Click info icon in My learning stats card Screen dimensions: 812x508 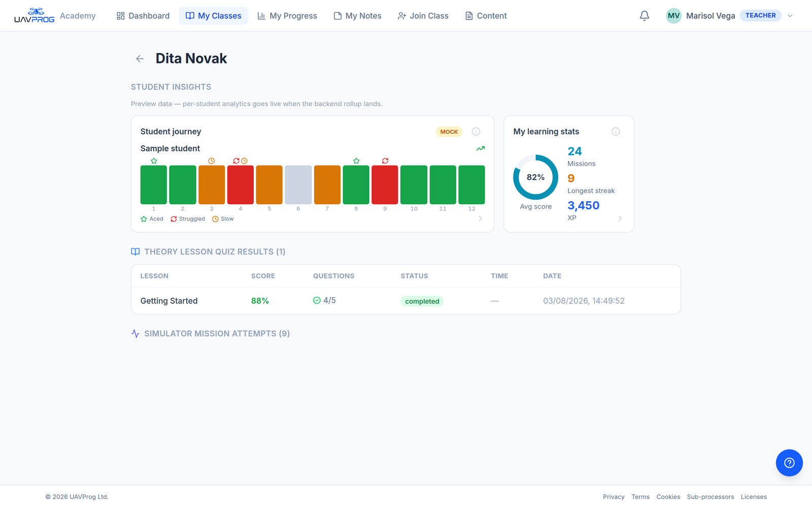pyautogui.click(x=616, y=132)
